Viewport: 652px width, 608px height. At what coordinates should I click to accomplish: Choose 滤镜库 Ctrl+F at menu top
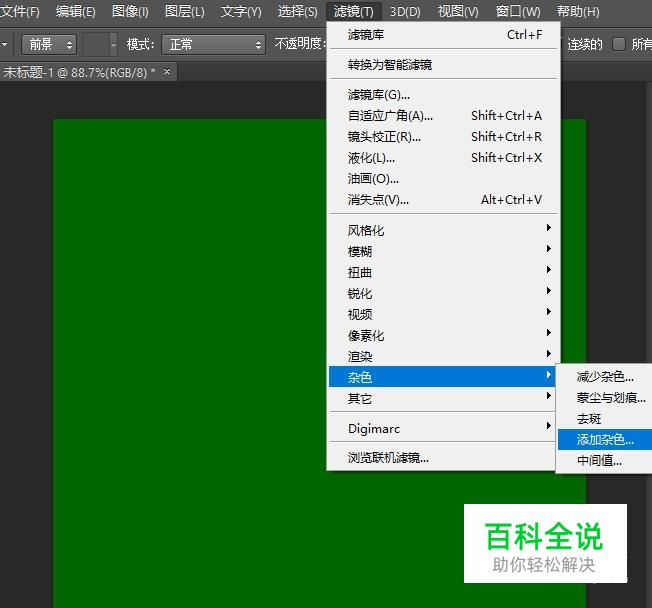444,35
